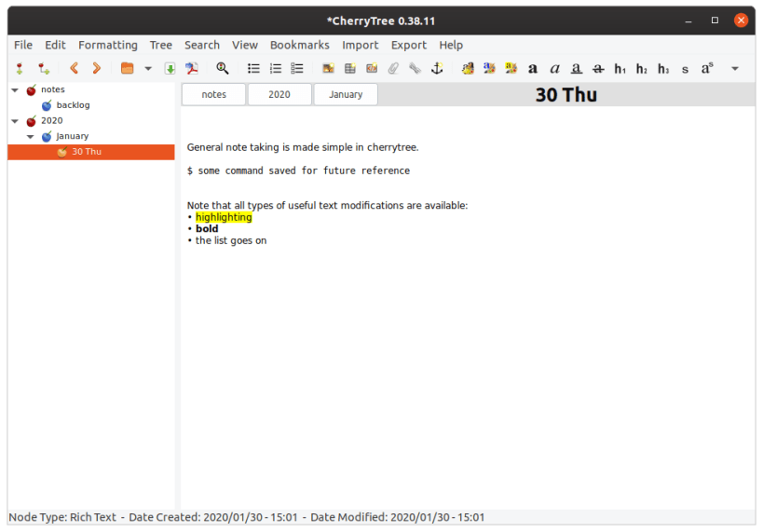
Task: Select the backlog node in tree
Action: (73, 105)
